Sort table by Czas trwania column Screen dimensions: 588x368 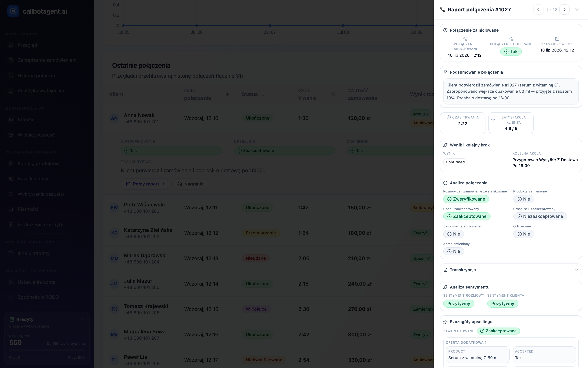334,94
